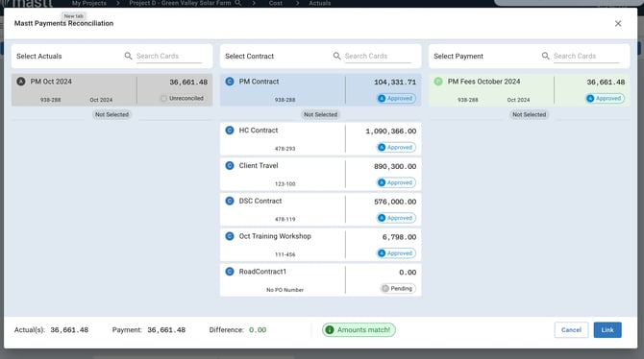Close the Payments Reconciliation dialog
The image size is (644, 359).
(618, 24)
